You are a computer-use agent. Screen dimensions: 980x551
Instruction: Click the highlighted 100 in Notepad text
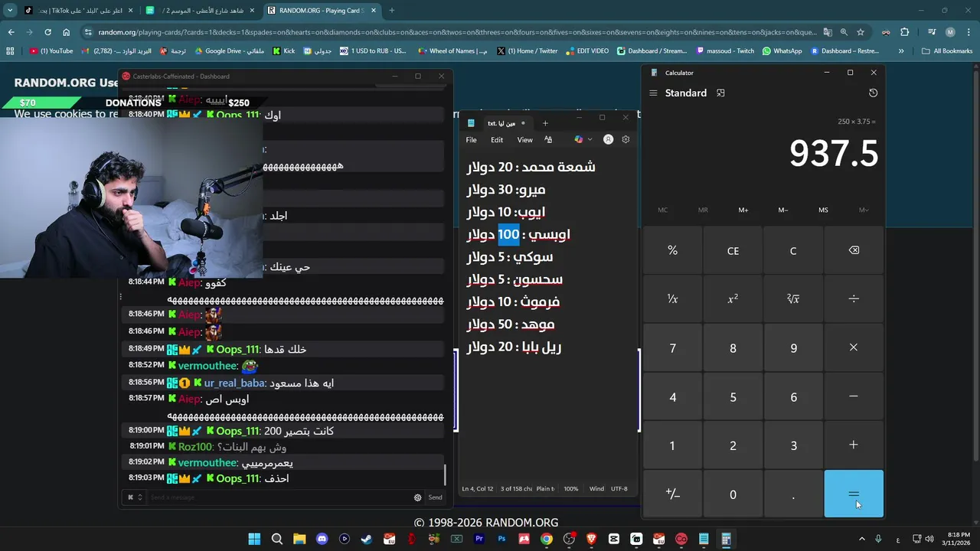point(508,234)
